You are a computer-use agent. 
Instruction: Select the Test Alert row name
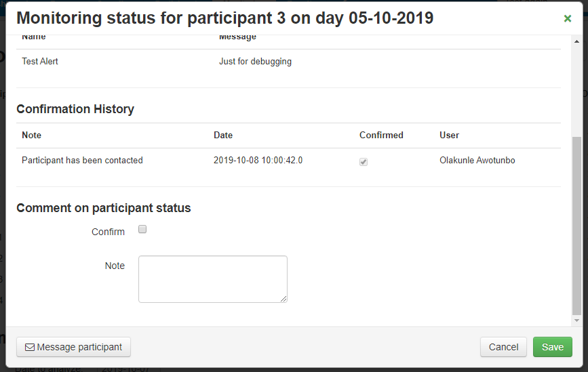[x=40, y=62]
